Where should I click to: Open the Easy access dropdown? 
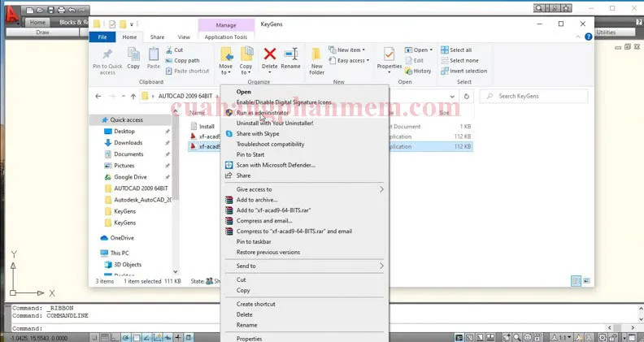point(349,60)
